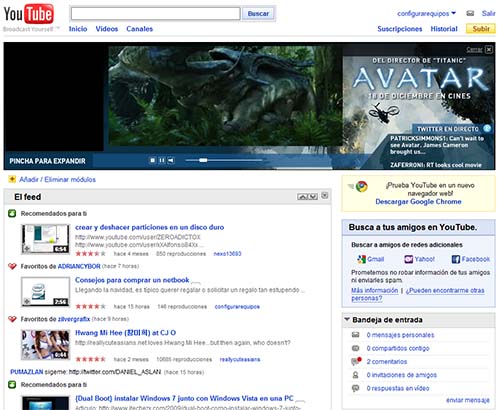Open the disk partitions video thumbnail
The image size is (500, 410).
(46, 239)
